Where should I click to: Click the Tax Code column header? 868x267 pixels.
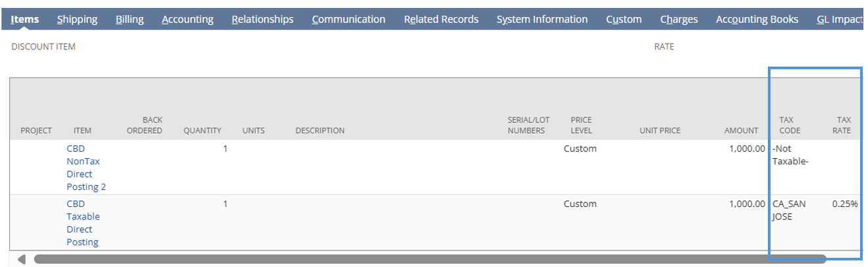pyautogui.click(x=790, y=125)
